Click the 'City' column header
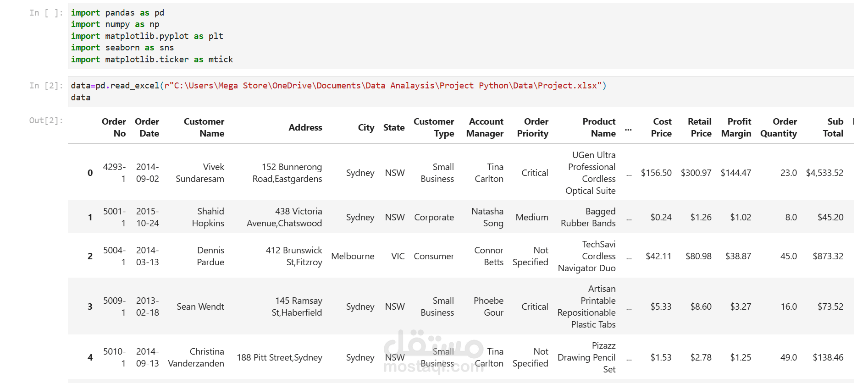Viewport: 868px width, 383px height. pyautogui.click(x=366, y=127)
